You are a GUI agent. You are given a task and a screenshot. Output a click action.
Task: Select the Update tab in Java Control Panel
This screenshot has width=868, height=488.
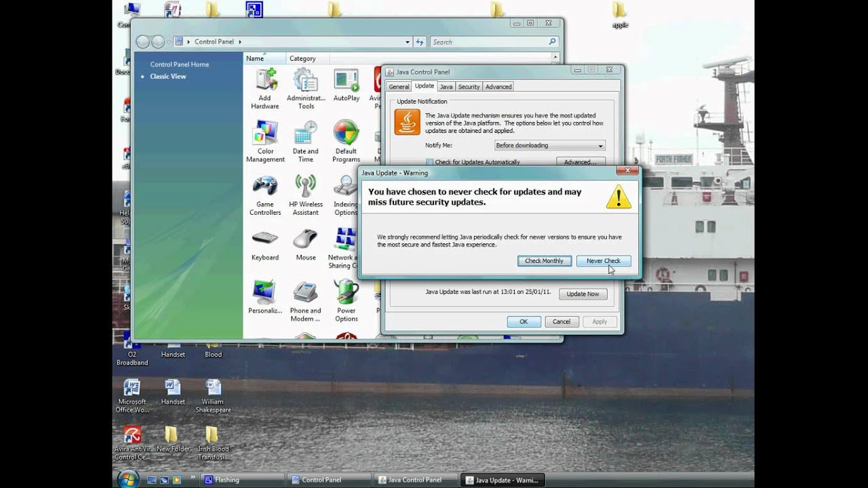pyautogui.click(x=425, y=86)
